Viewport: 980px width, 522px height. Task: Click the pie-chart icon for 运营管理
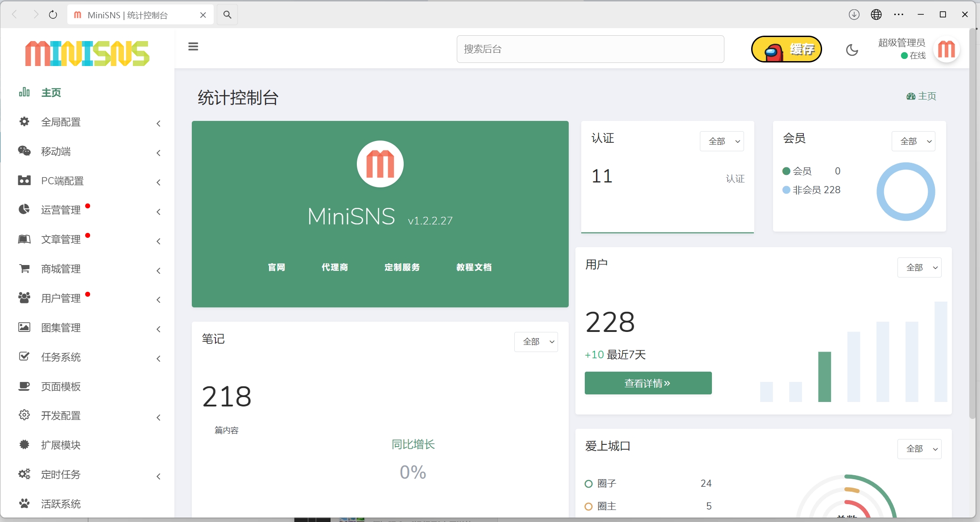click(x=24, y=210)
